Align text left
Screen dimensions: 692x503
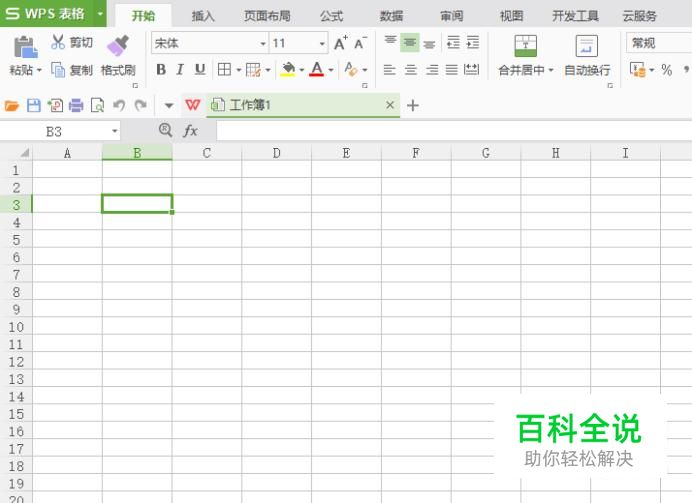[x=389, y=69]
